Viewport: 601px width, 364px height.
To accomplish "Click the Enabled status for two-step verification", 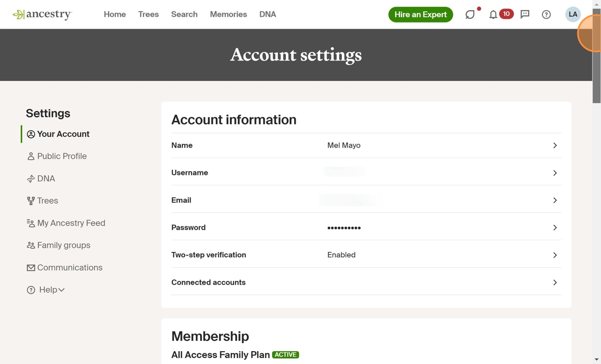I will [x=341, y=255].
